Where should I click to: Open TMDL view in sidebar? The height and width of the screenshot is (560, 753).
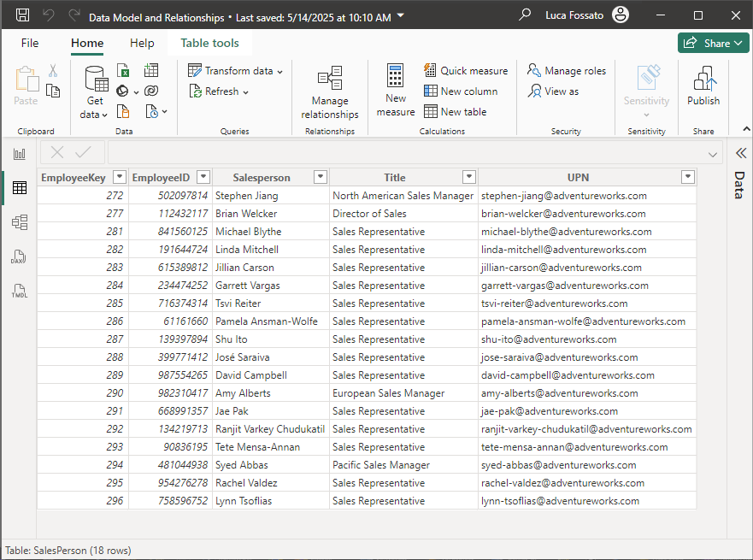point(19,291)
